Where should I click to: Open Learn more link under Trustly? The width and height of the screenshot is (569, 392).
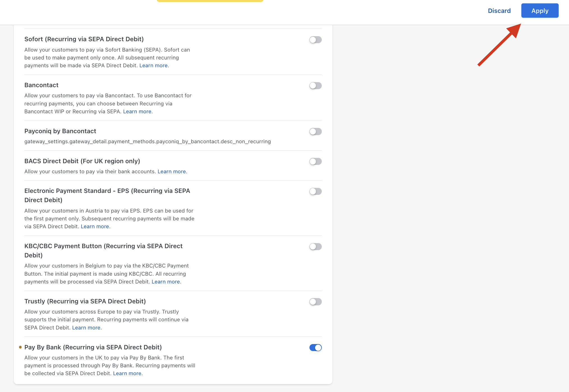(x=86, y=328)
